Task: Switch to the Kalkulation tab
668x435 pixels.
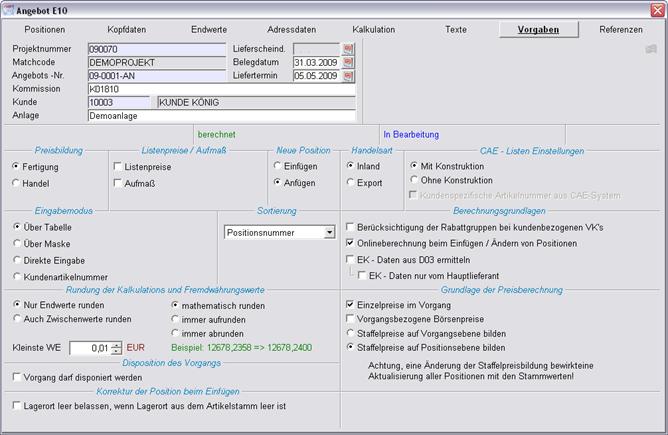Action: 373,30
